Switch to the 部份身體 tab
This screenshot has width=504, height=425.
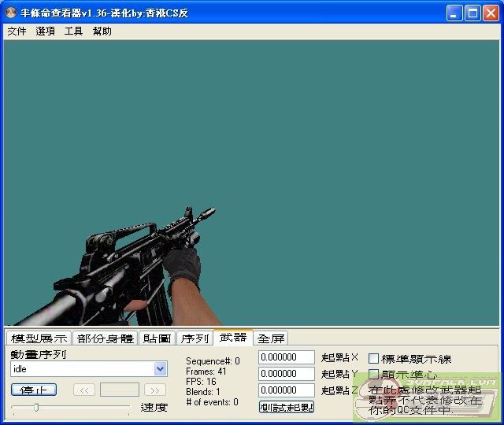(106, 338)
